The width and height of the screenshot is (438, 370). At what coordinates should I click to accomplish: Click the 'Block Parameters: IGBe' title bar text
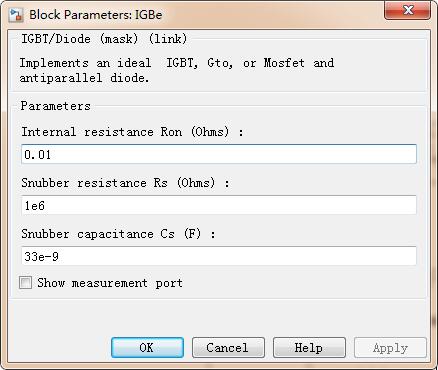[x=96, y=15]
